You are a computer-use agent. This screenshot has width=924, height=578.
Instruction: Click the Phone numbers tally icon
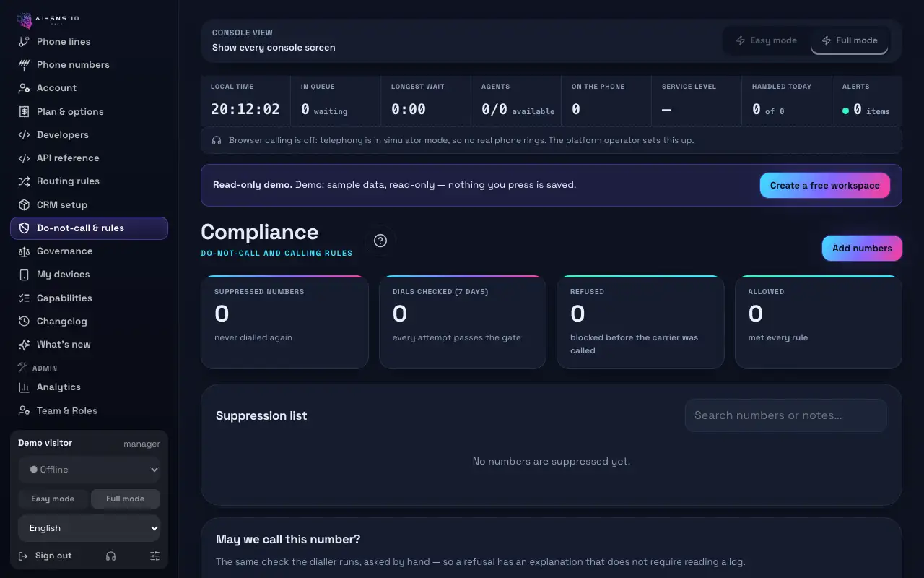[x=24, y=64]
